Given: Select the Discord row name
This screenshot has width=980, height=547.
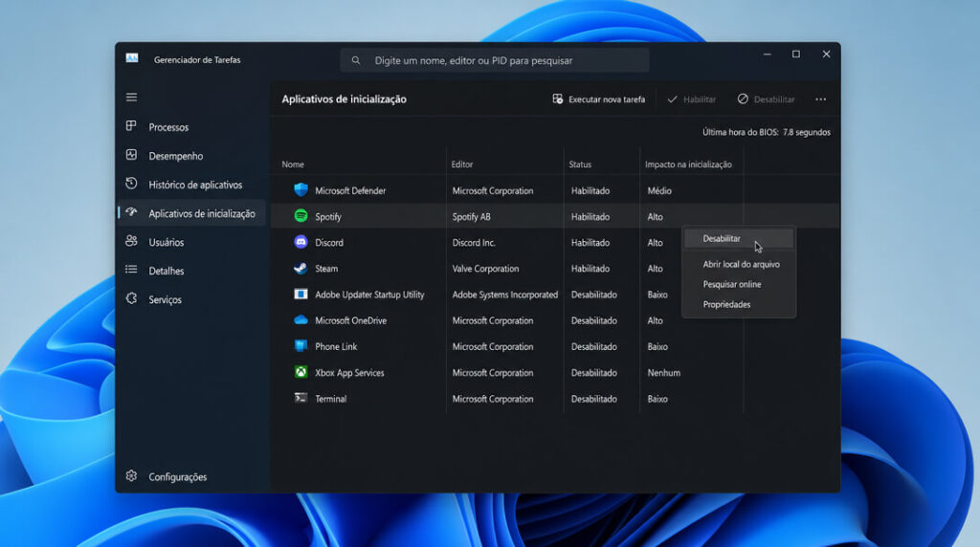Looking at the screenshot, I should (329, 242).
